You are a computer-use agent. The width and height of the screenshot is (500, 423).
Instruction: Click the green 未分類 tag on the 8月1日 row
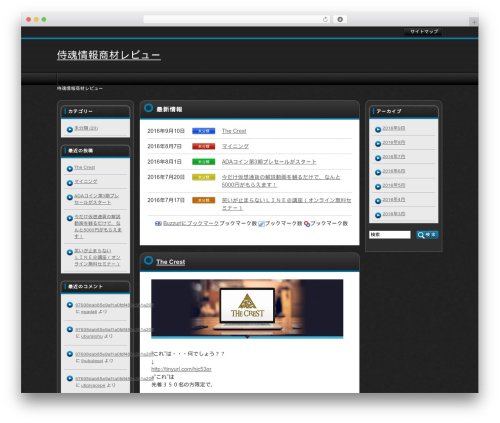[203, 162]
